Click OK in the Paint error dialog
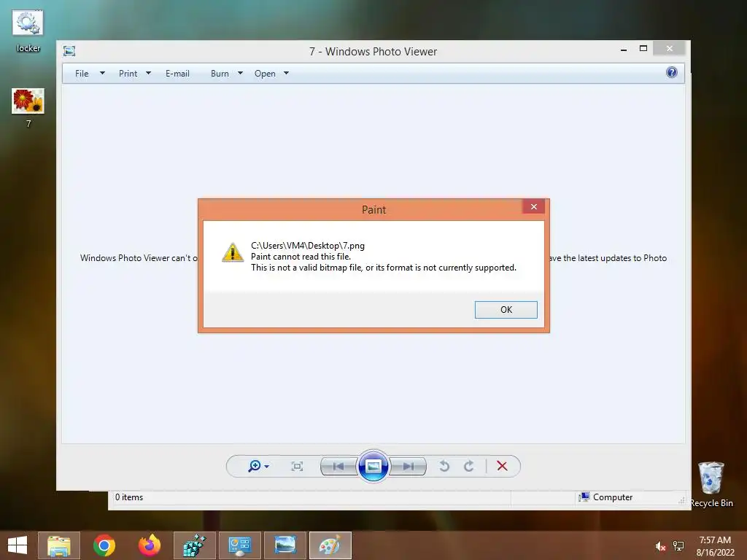This screenshot has width=747, height=560. (506, 309)
